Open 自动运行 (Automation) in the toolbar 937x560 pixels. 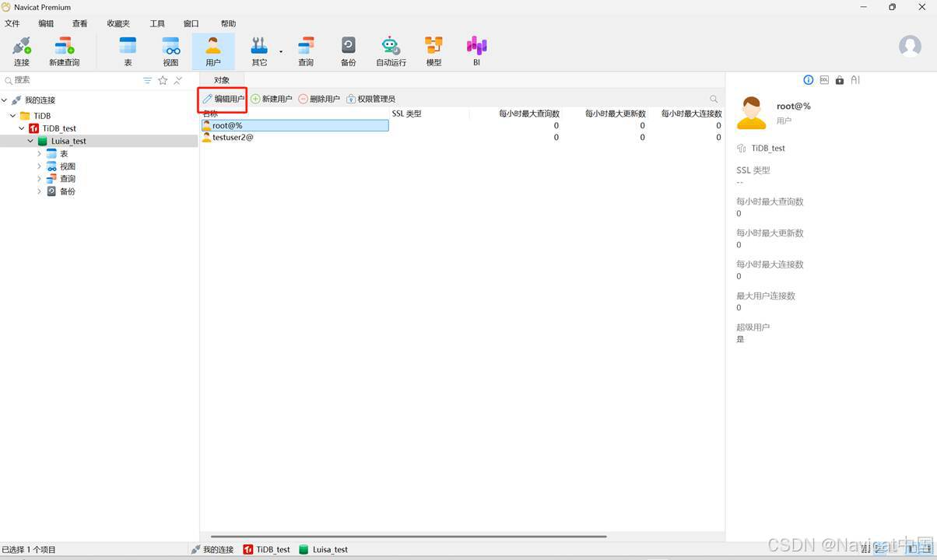[391, 51]
